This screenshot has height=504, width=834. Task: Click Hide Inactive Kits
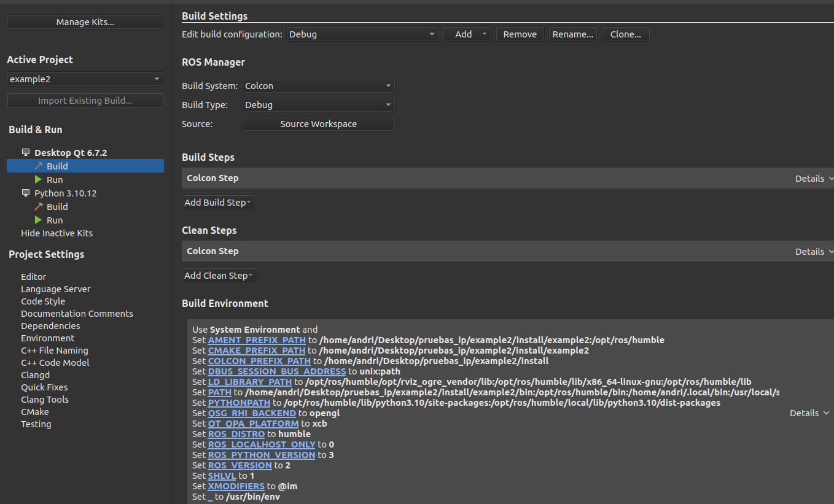(x=57, y=233)
